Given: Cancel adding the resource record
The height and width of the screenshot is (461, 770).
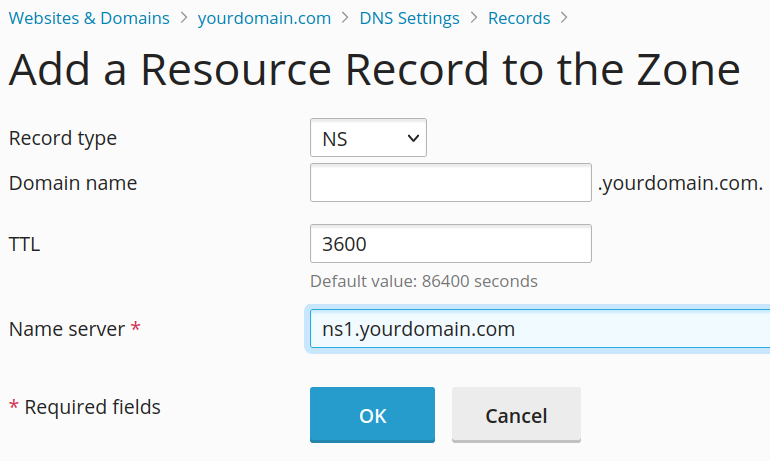Looking at the screenshot, I should tap(516, 415).
